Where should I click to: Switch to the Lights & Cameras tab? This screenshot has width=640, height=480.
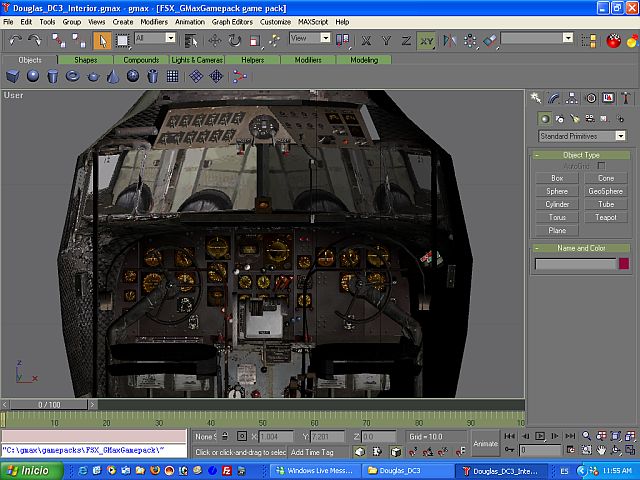(x=196, y=60)
